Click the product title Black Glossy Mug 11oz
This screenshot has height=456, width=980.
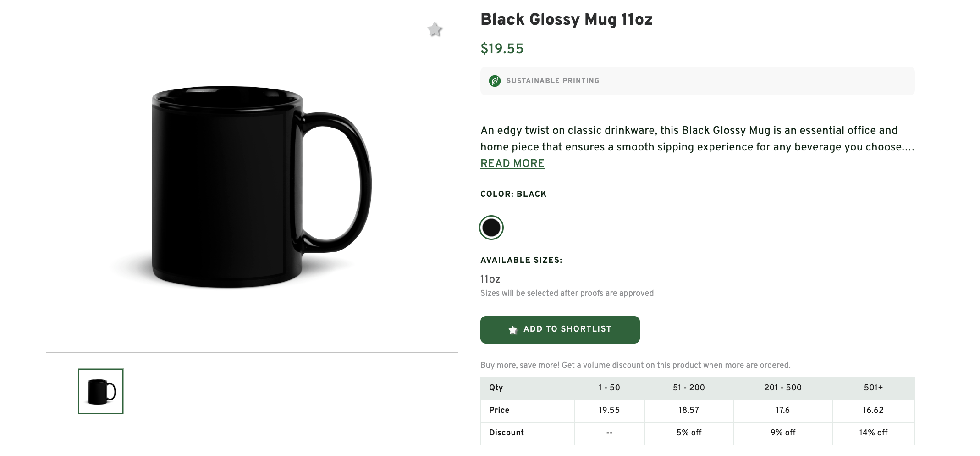point(567,20)
